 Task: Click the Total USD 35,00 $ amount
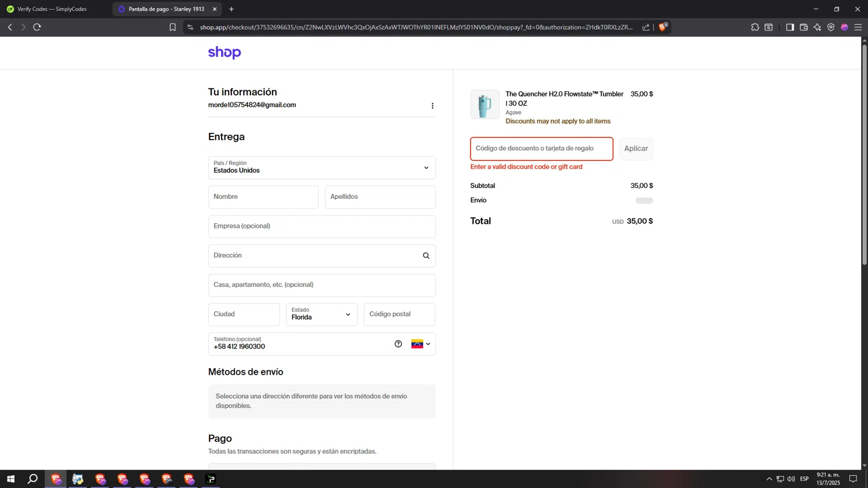tap(632, 221)
